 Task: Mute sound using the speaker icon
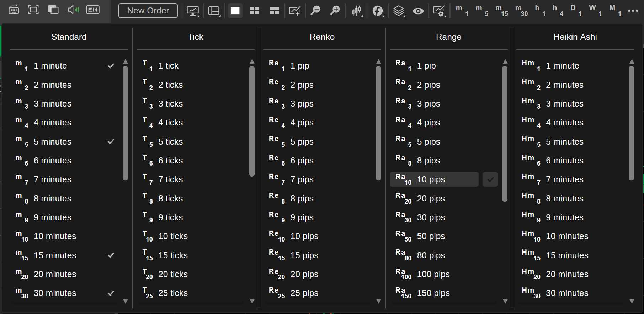point(73,10)
